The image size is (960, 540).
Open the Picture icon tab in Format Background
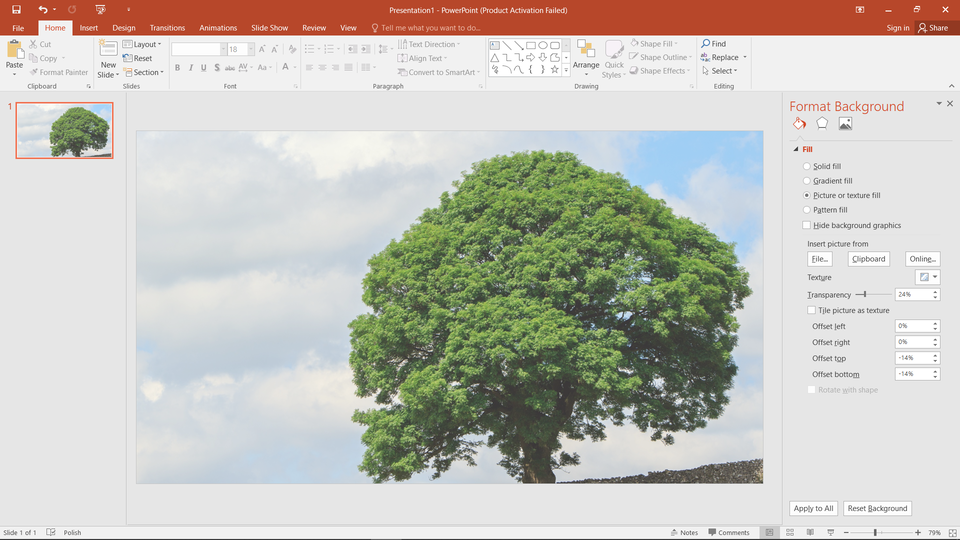(x=845, y=124)
